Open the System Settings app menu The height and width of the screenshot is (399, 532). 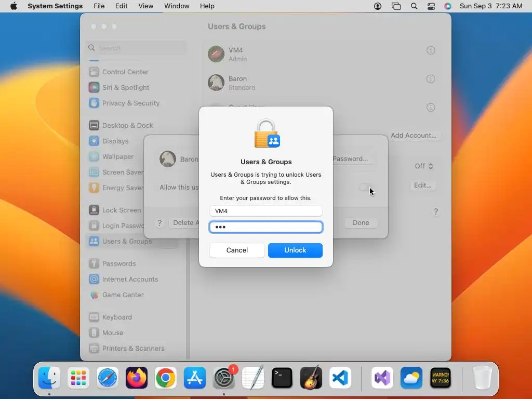click(x=55, y=6)
